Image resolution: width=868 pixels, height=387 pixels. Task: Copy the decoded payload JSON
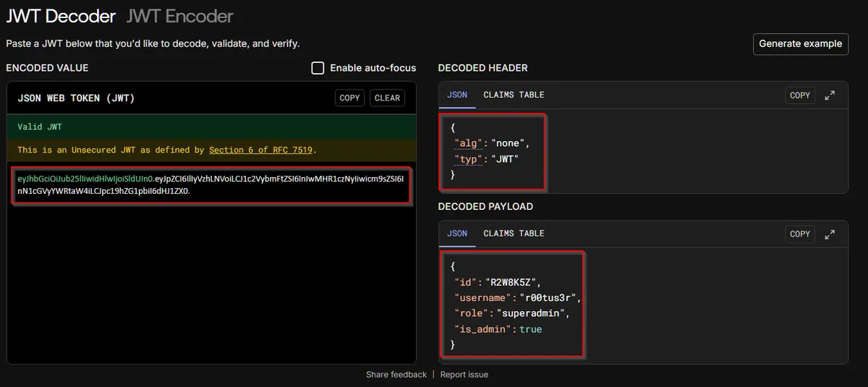pyautogui.click(x=800, y=234)
